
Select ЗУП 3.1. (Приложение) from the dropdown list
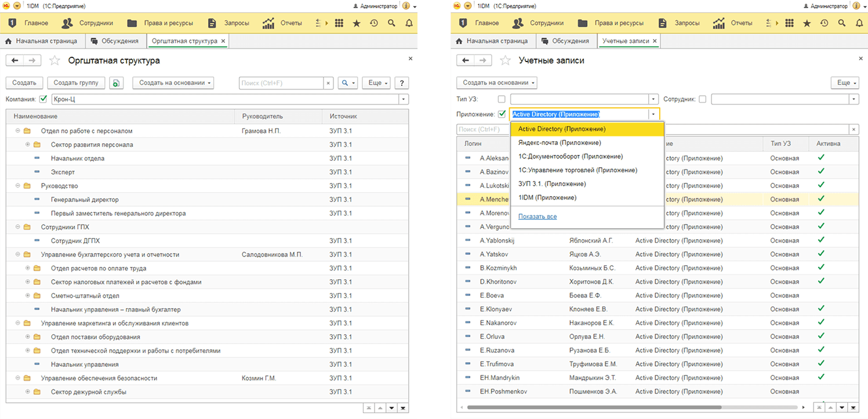[x=587, y=184]
